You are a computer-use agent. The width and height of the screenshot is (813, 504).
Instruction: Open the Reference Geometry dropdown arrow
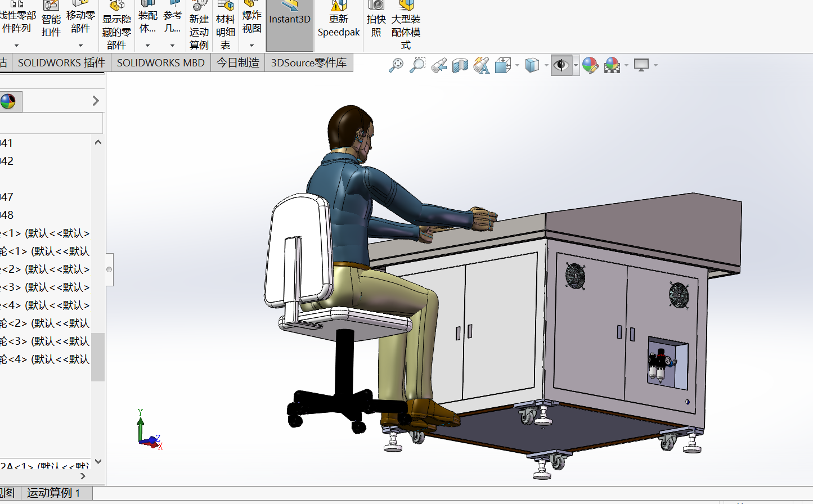pyautogui.click(x=173, y=45)
